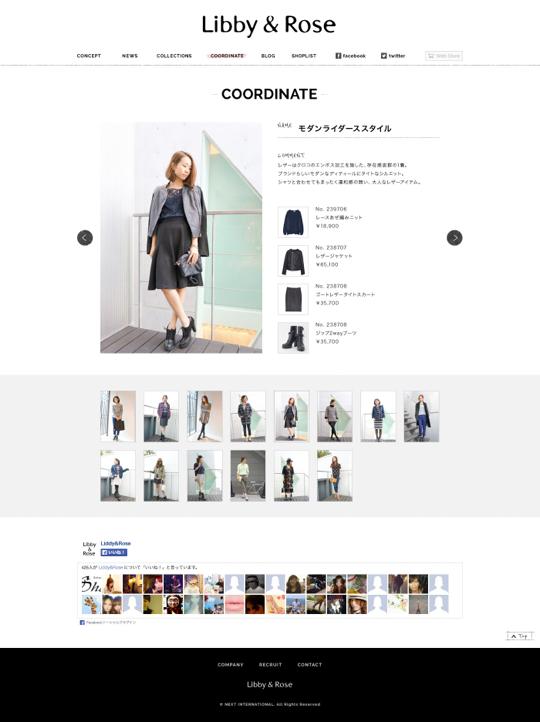Open the facebook link in the navigation bar
The width and height of the screenshot is (540, 722).
pyautogui.click(x=350, y=56)
